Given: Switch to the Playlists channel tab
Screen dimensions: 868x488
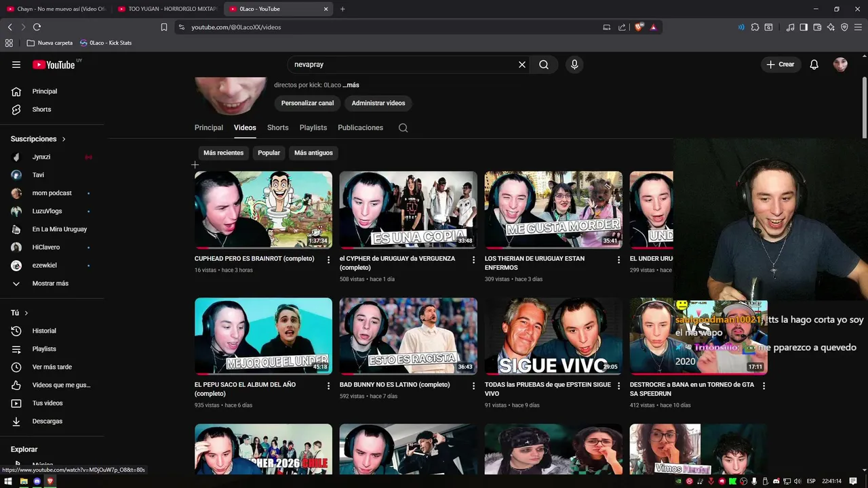Looking at the screenshot, I should pos(313,127).
